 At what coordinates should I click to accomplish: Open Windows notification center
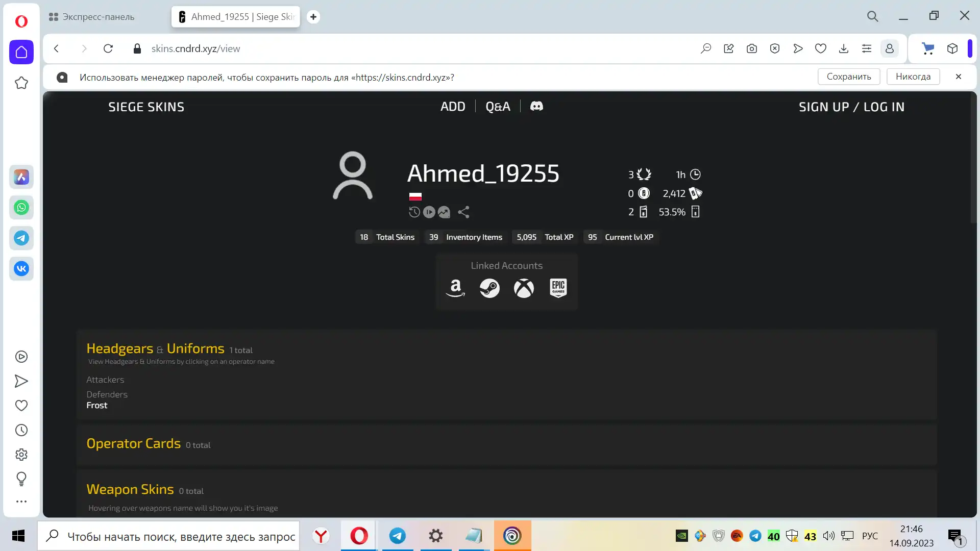[955, 536]
